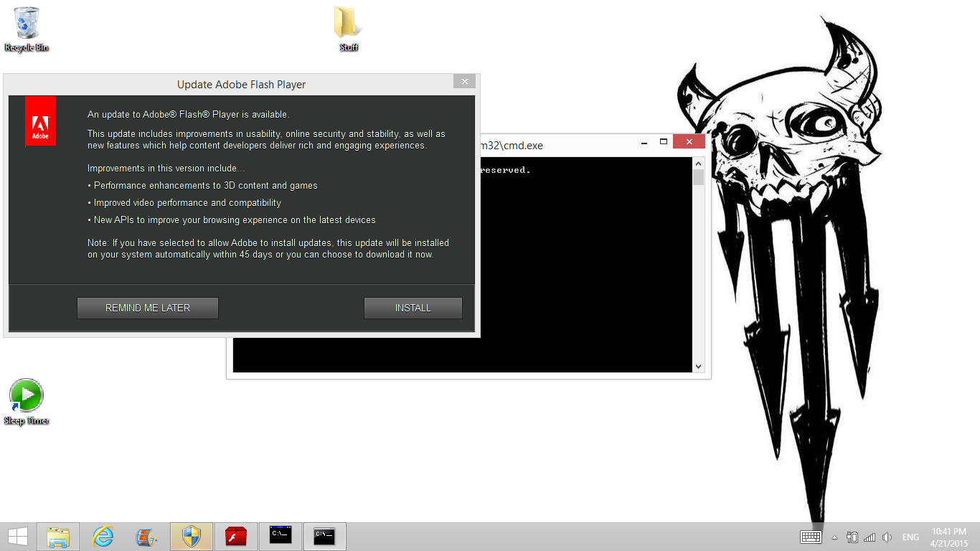Switch to the red Flash installer taskbar item
Image resolution: width=980 pixels, height=551 pixels.
[236, 537]
